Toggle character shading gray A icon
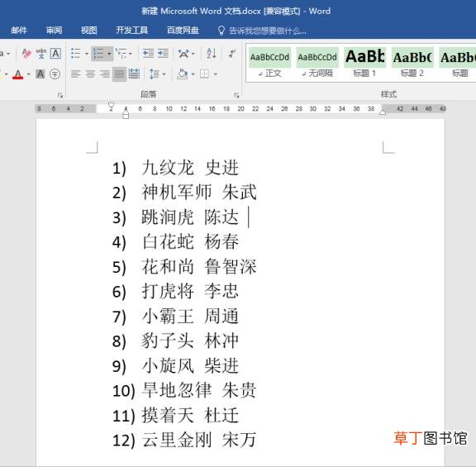Image resolution: width=476 pixels, height=467 pixels. [40, 74]
